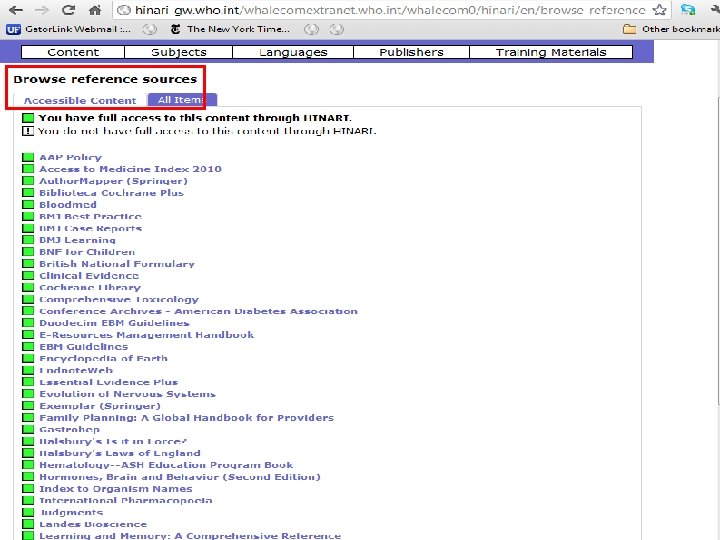
Task: Open the Other bookmarks folder
Action: point(671,29)
